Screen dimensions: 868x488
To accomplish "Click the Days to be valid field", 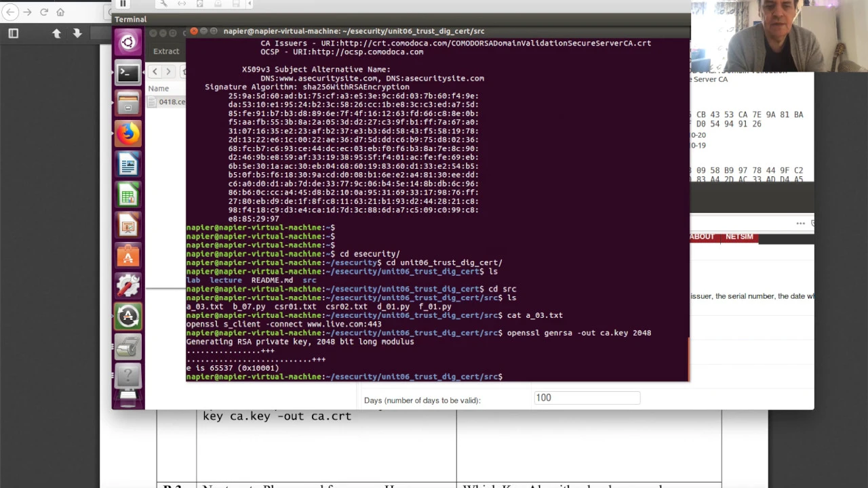I will click(x=587, y=398).
